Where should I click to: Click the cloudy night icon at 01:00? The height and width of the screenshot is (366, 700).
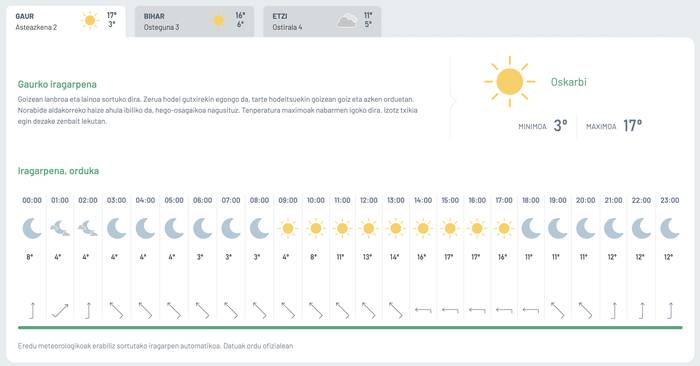pos(60,228)
